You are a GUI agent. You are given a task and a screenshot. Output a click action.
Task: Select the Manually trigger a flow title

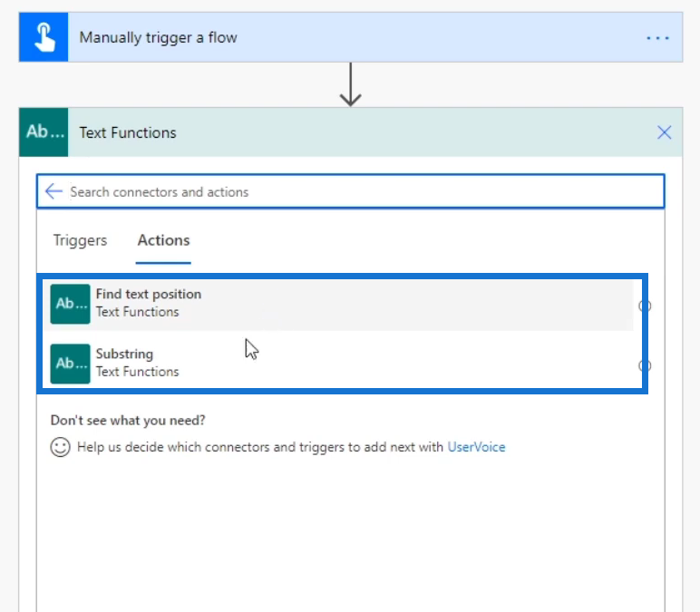(158, 37)
